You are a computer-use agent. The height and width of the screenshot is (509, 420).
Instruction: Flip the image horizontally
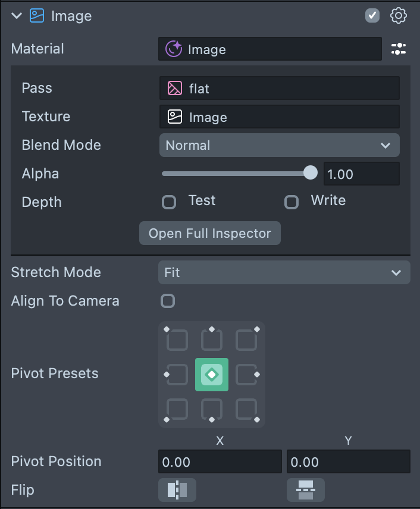pos(177,490)
